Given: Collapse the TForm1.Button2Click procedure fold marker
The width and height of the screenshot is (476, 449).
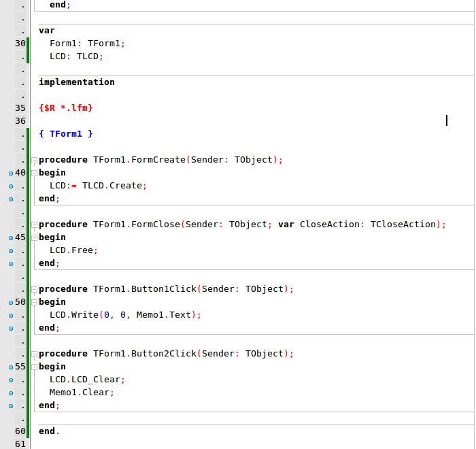Looking at the screenshot, I should (34, 354).
